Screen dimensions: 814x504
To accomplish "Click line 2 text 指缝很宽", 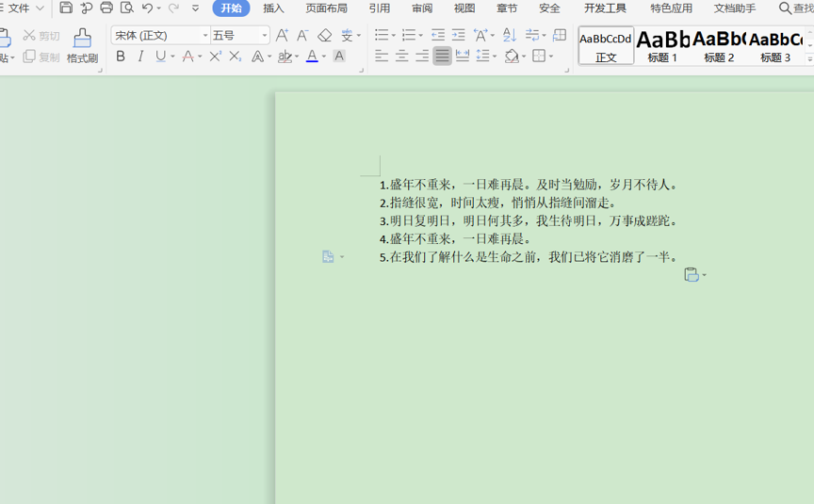I will [x=415, y=203].
